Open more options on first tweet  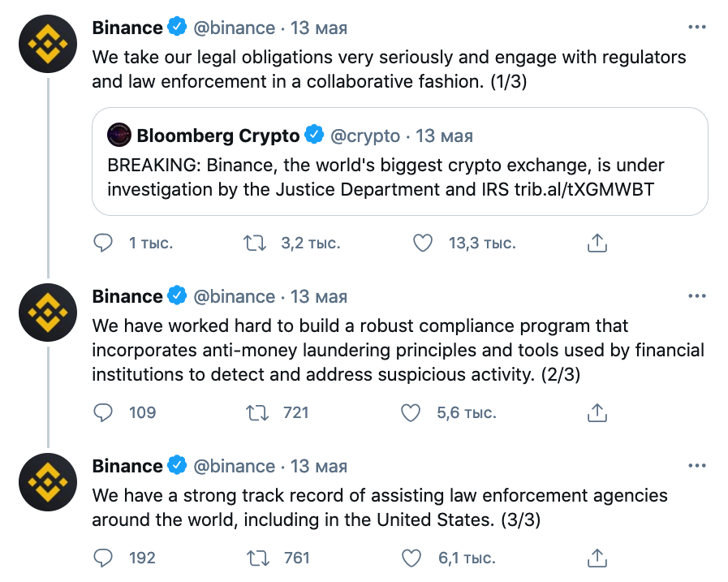[x=697, y=28]
